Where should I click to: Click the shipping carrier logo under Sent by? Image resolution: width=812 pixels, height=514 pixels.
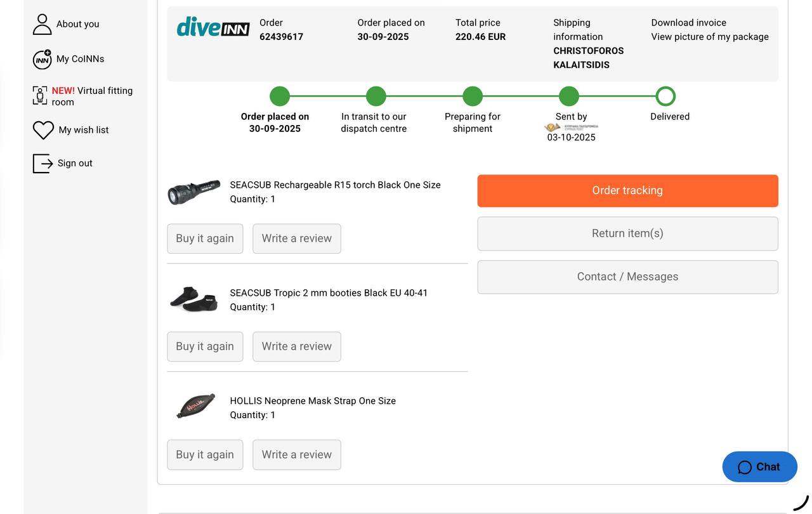click(571, 127)
